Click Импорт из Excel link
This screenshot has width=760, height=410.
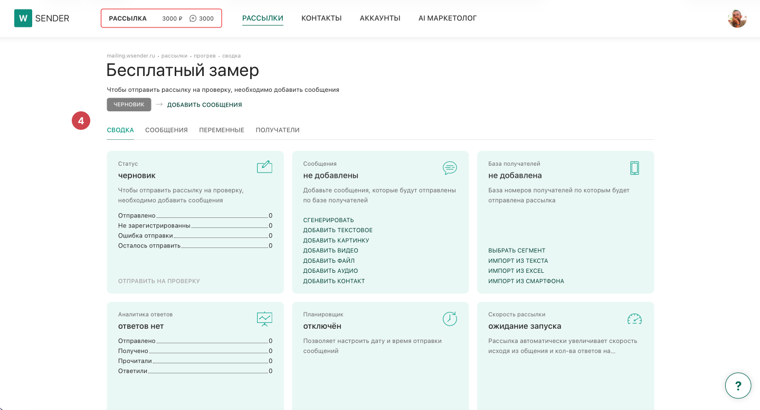click(x=516, y=271)
